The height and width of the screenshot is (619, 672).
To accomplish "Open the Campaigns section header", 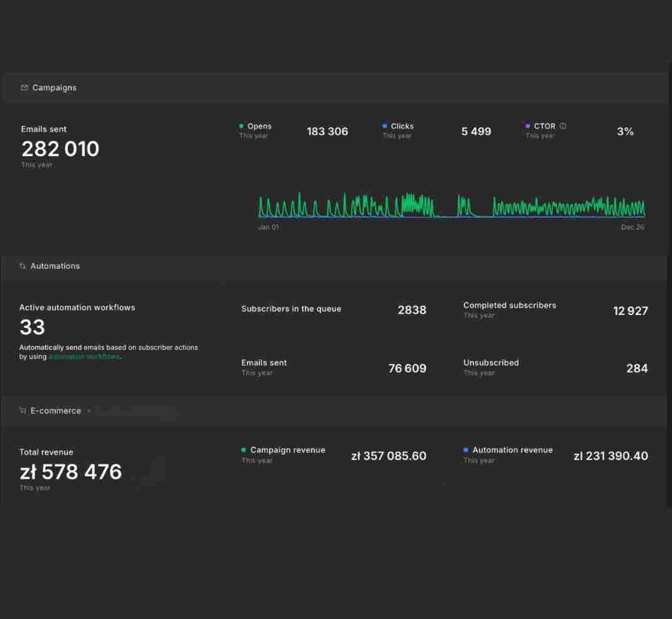I will 335,88.
